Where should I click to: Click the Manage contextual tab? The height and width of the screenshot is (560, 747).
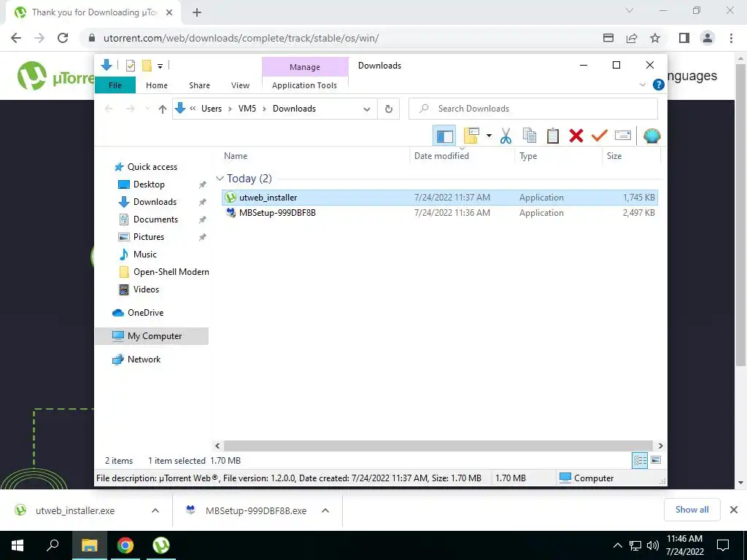point(305,67)
